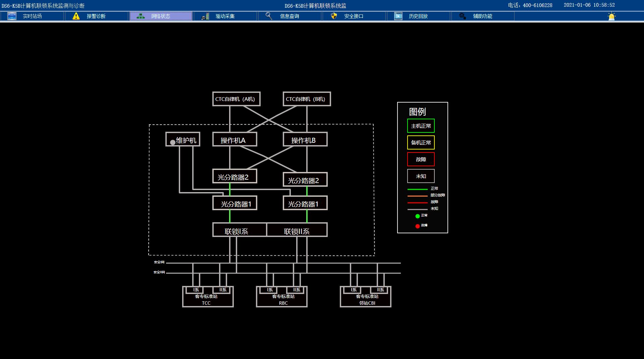
Task: Click the 驱动采集 drive acquisition icon
Action: 205,16
